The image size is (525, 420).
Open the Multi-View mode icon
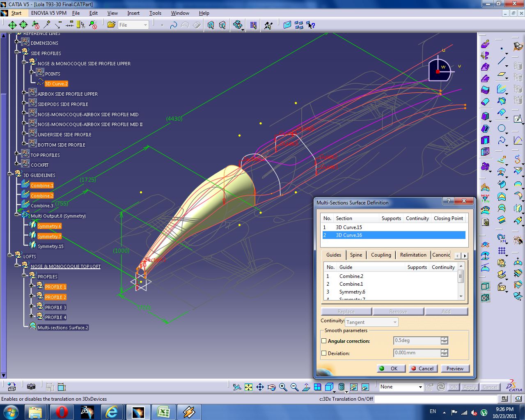tap(317, 386)
